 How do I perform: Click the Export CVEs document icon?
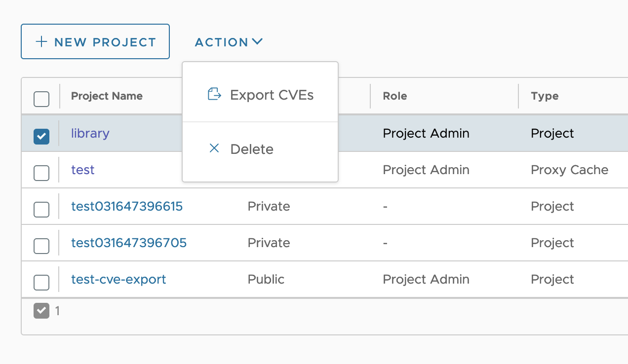[x=214, y=94]
